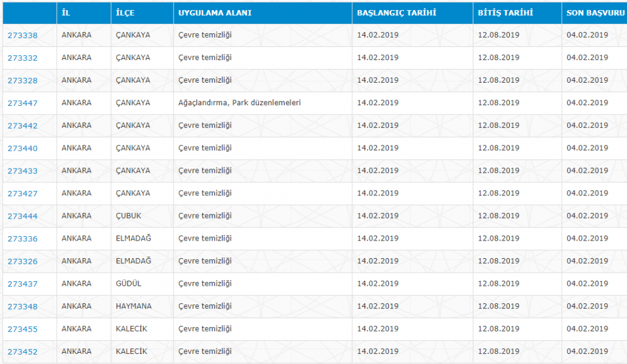
Task: Open Elmadağ listing 273336
Action: pos(23,239)
